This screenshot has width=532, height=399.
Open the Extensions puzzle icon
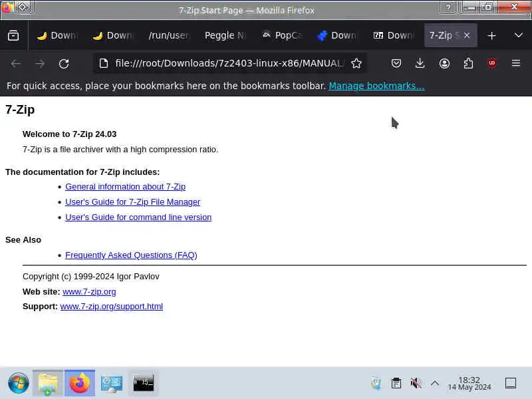(x=468, y=63)
